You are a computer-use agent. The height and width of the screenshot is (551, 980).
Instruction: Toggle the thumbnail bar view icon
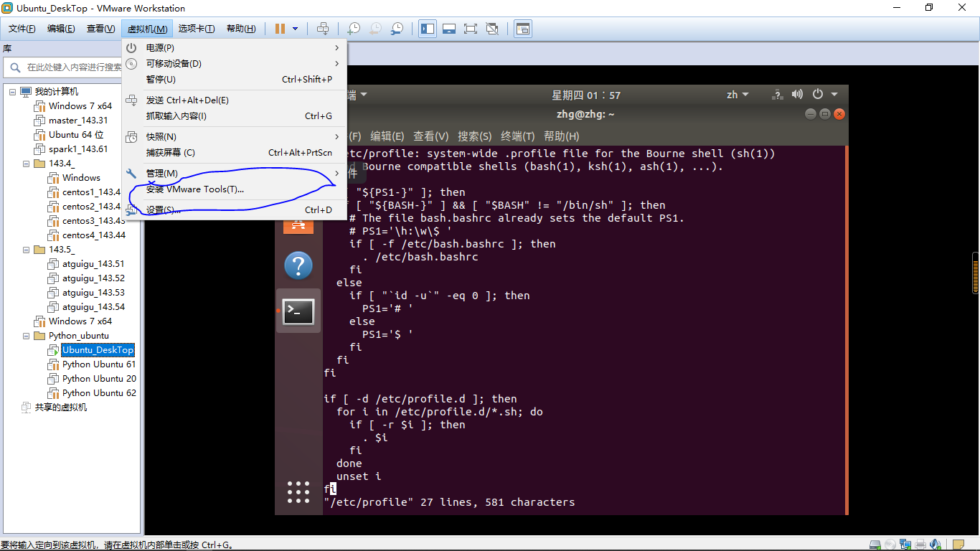click(449, 29)
